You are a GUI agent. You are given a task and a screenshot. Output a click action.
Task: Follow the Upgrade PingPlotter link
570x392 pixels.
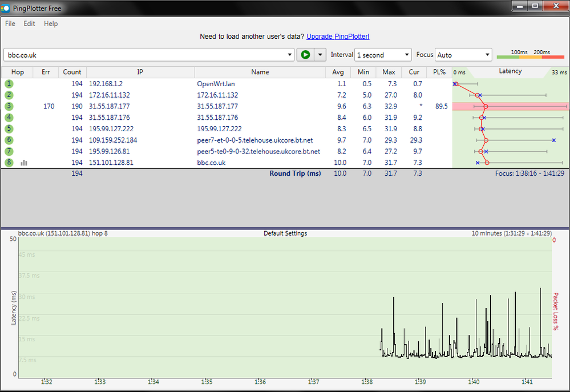[x=338, y=37]
